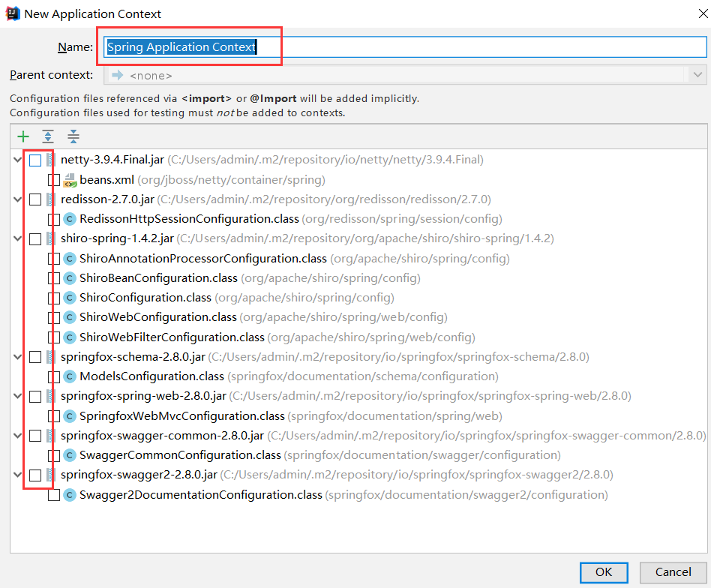Click the shiro-spring-1.4.2.jar archive icon

pos(51,238)
